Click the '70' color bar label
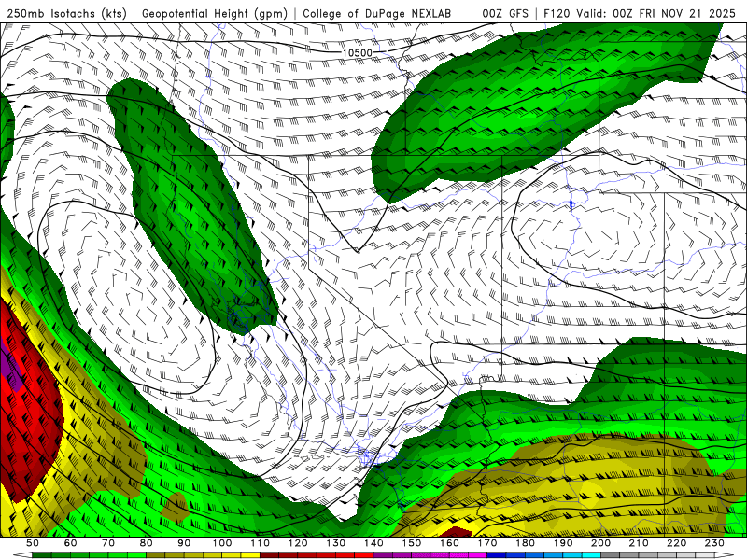 (108, 543)
